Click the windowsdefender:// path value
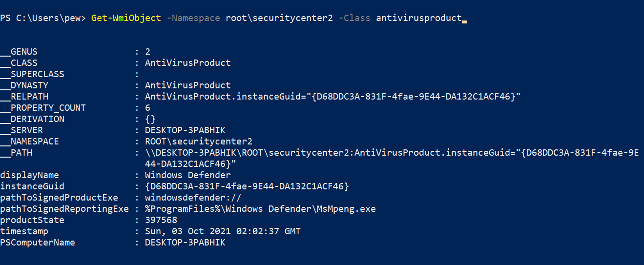Image resolution: width=644 pixels, height=265 pixels. 193,198
